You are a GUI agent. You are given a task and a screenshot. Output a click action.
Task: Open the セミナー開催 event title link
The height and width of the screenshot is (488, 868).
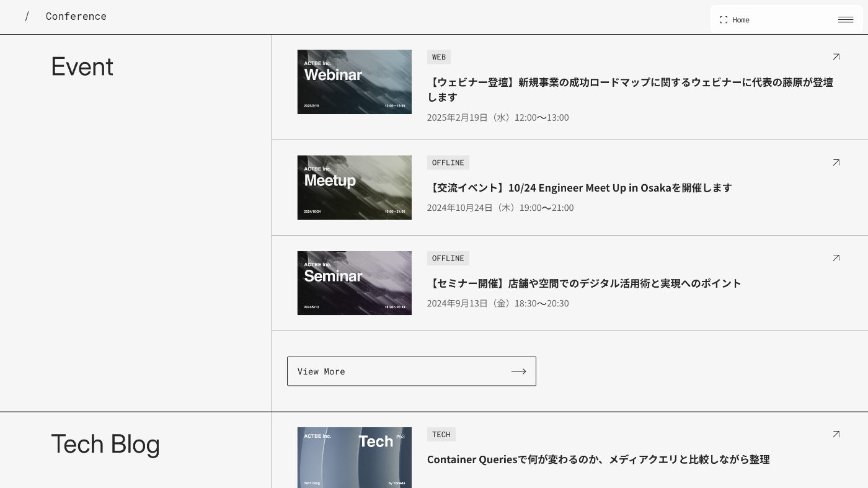(x=584, y=283)
